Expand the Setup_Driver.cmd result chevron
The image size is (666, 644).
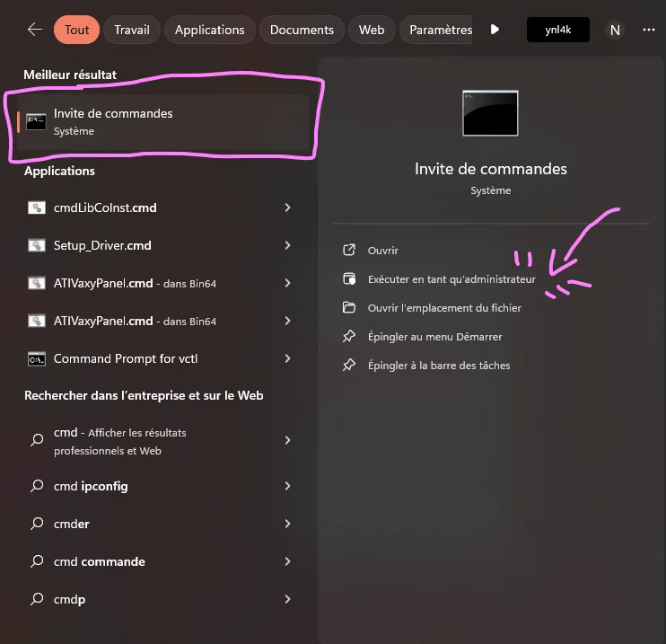pos(287,245)
